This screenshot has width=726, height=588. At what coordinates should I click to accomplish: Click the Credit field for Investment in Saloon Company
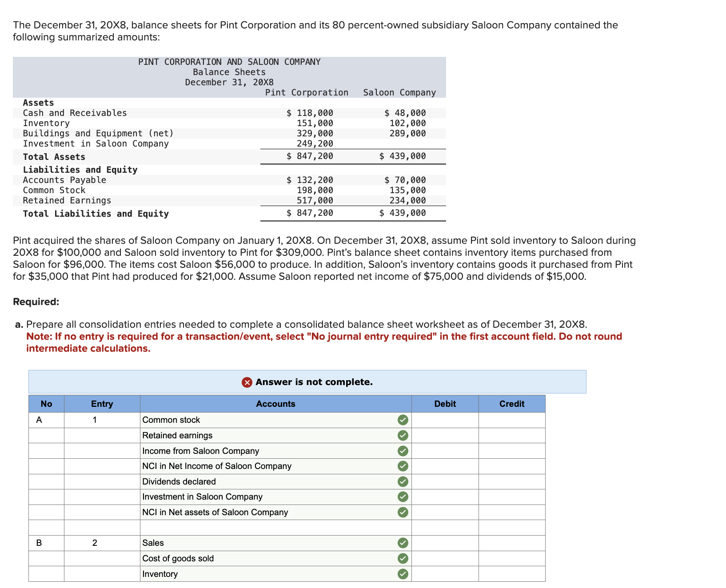pos(511,497)
